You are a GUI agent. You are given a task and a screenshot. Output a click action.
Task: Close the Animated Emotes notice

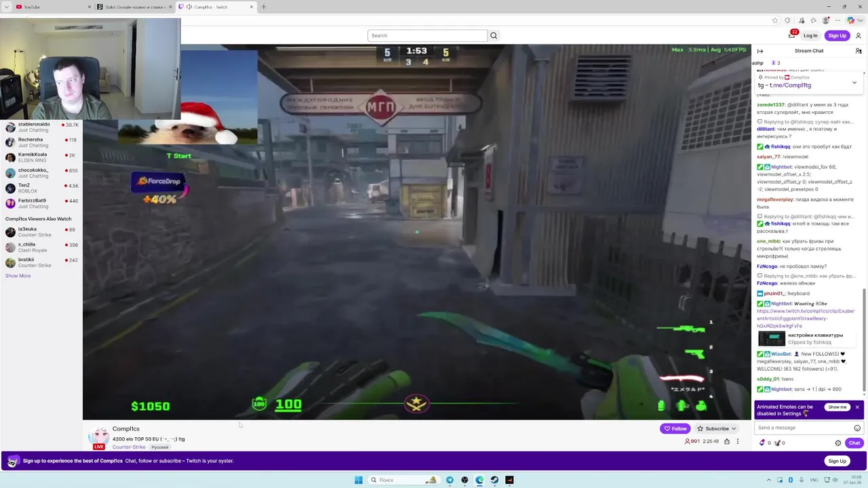[857, 407]
